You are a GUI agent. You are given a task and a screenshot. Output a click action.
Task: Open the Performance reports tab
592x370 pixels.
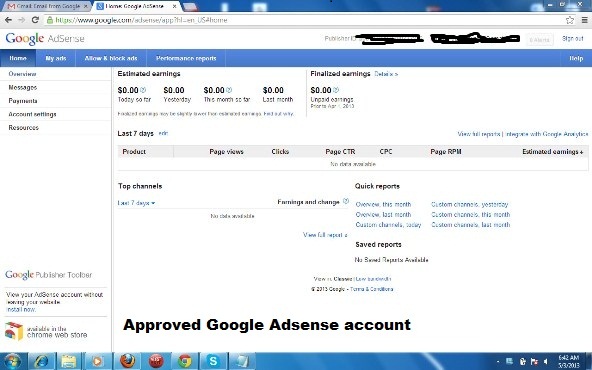pyautogui.click(x=186, y=58)
